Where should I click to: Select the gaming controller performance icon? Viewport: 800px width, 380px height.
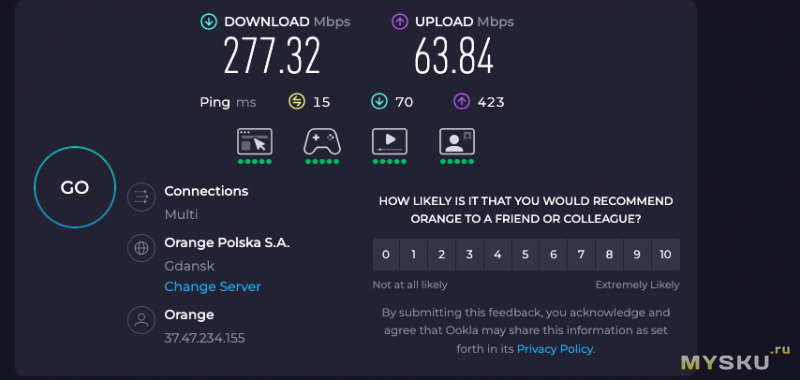tap(322, 141)
